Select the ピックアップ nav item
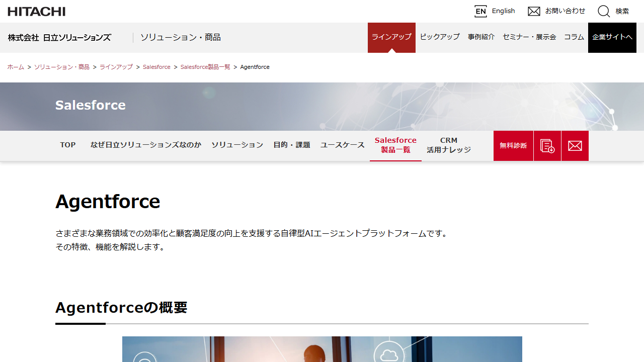 (440, 37)
